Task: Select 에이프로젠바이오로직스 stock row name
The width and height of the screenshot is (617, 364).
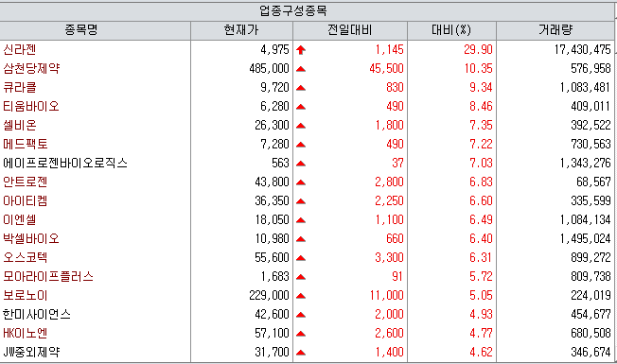Action: point(65,163)
